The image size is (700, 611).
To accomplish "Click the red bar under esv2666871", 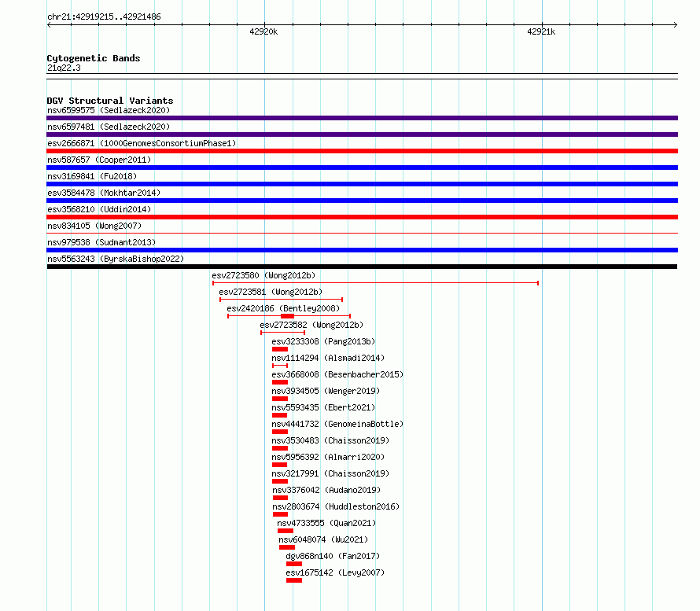I will [362, 151].
